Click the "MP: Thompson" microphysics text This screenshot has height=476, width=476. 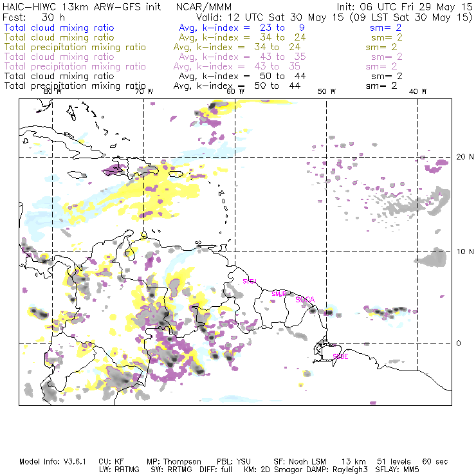(x=174, y=462)
